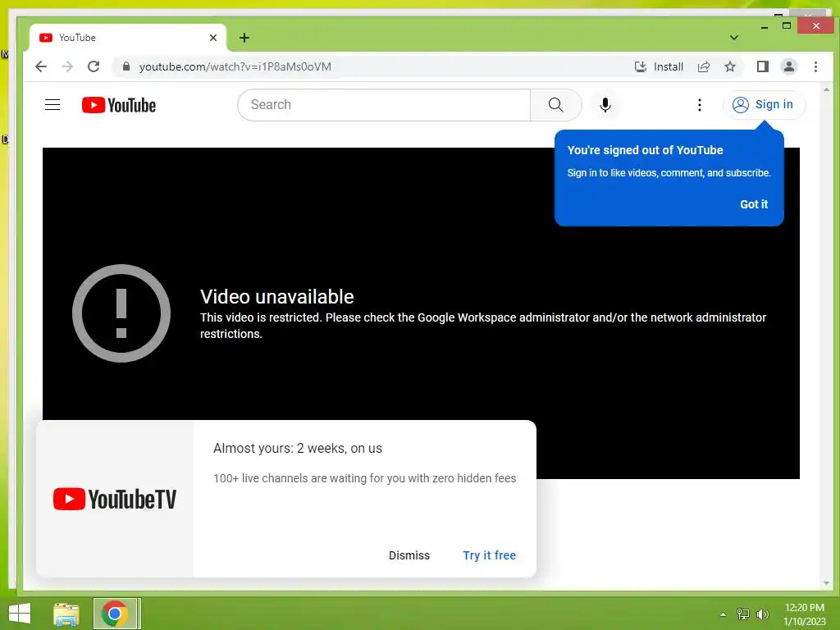View site info via the padlock icon

(x=126, y=66)
